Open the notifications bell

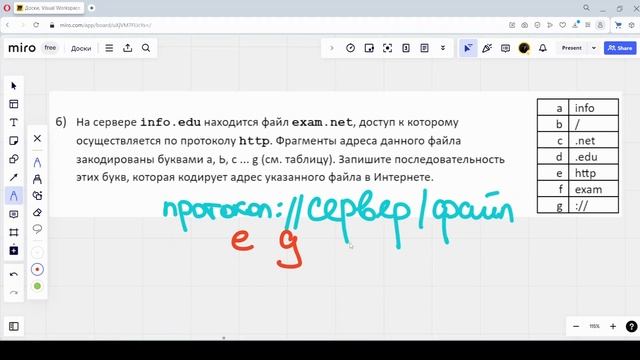542,48
